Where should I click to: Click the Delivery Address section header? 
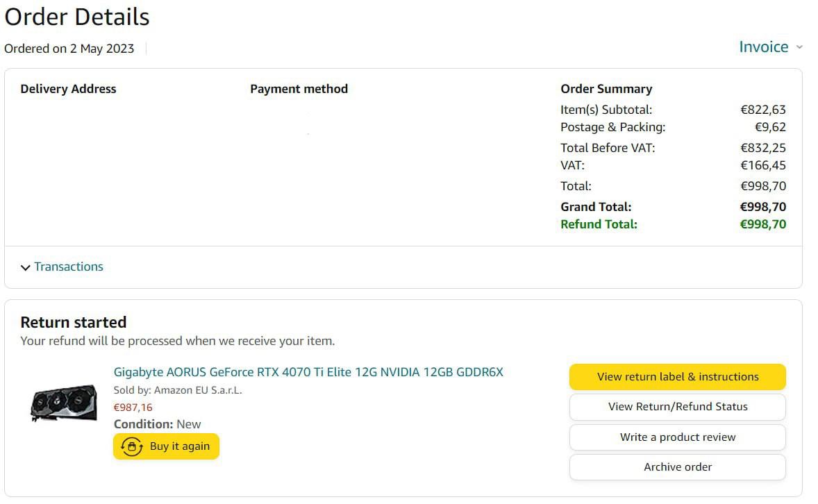(x=68, y=88)
